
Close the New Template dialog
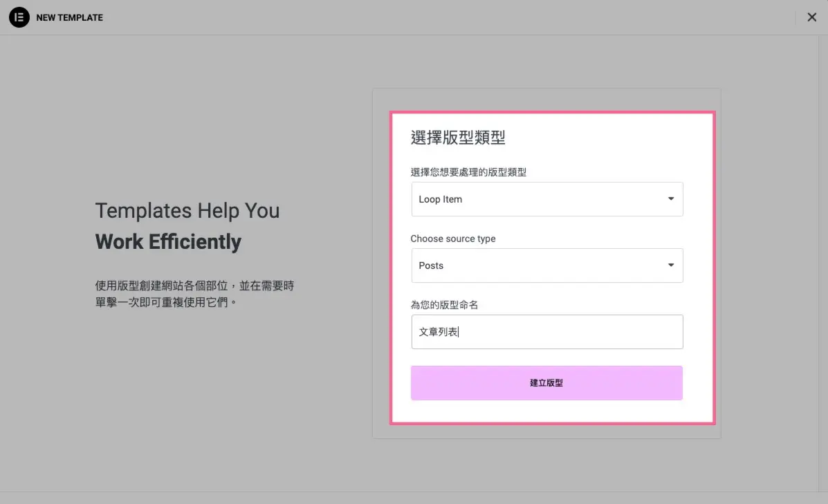(x=811, y=17)
